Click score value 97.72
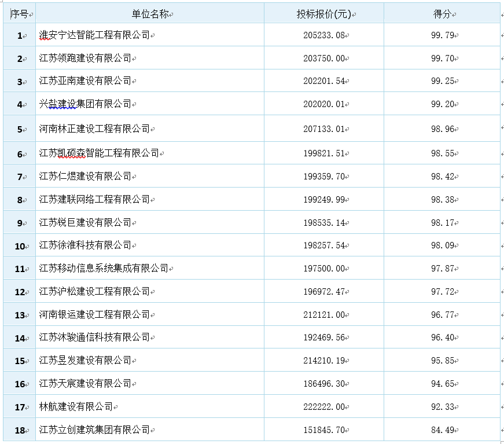504x444 pixels. point(443,292)
